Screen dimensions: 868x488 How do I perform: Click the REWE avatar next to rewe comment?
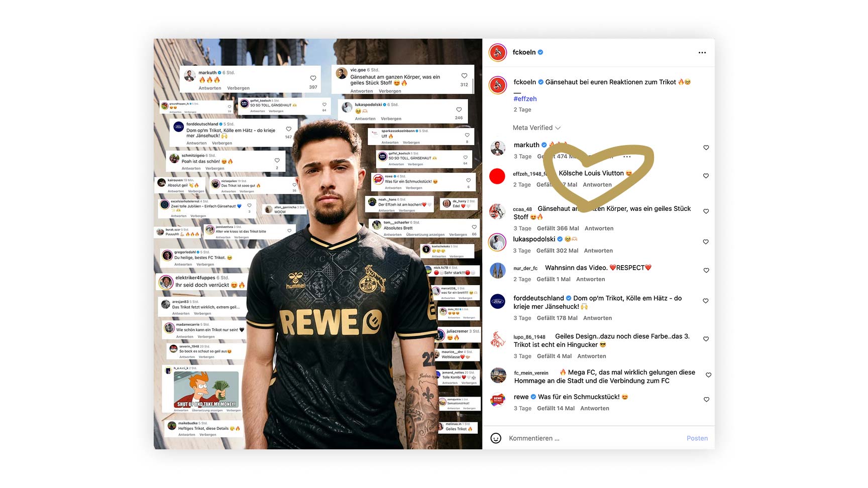tap(497, 400)
